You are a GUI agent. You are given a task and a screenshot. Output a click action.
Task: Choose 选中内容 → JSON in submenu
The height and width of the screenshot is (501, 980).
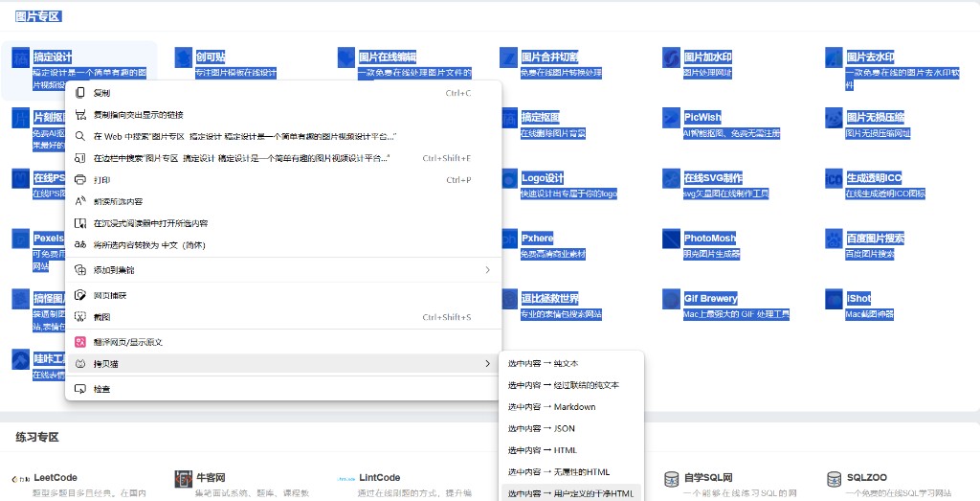[x=572, y=428]
